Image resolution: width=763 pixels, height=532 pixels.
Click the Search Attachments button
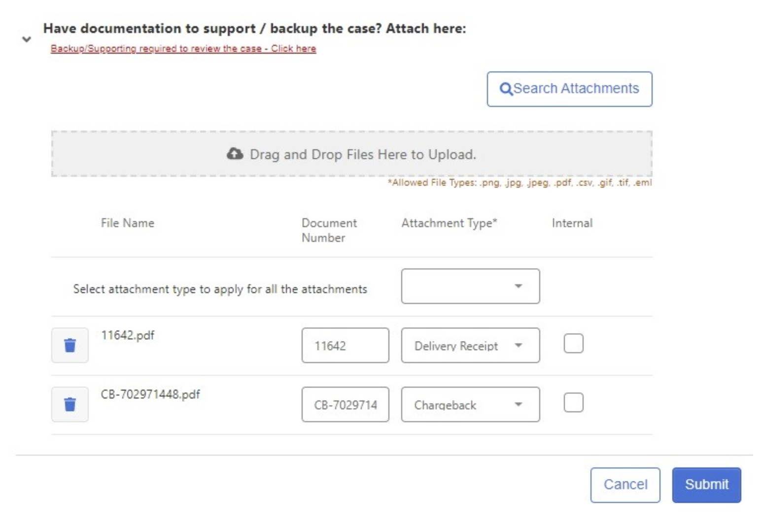point(569,89)
